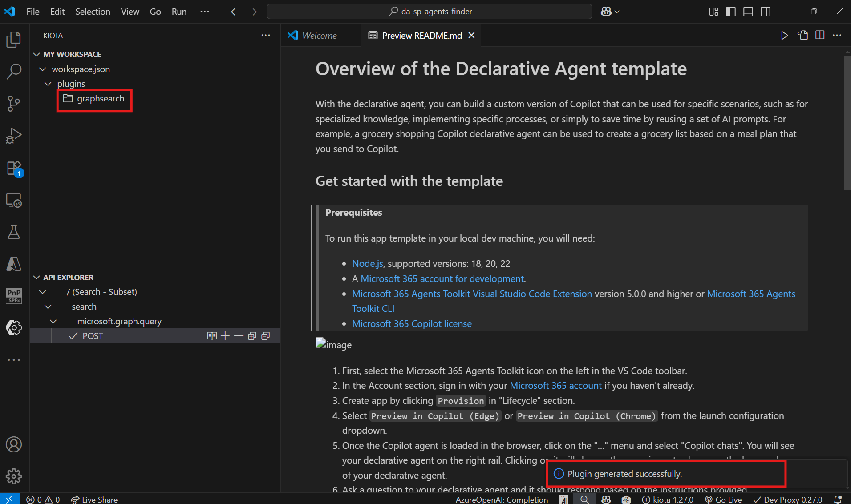Viewport: 851px width, 504px height.
Task: Select the Kiota icon in activity bar
Action: [x=14, y=328]
